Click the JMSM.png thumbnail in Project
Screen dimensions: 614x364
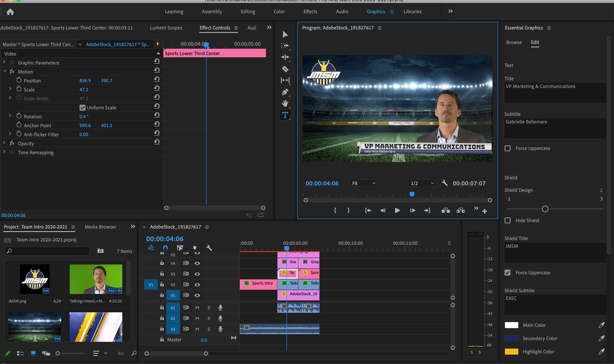[x=35, y=279]
